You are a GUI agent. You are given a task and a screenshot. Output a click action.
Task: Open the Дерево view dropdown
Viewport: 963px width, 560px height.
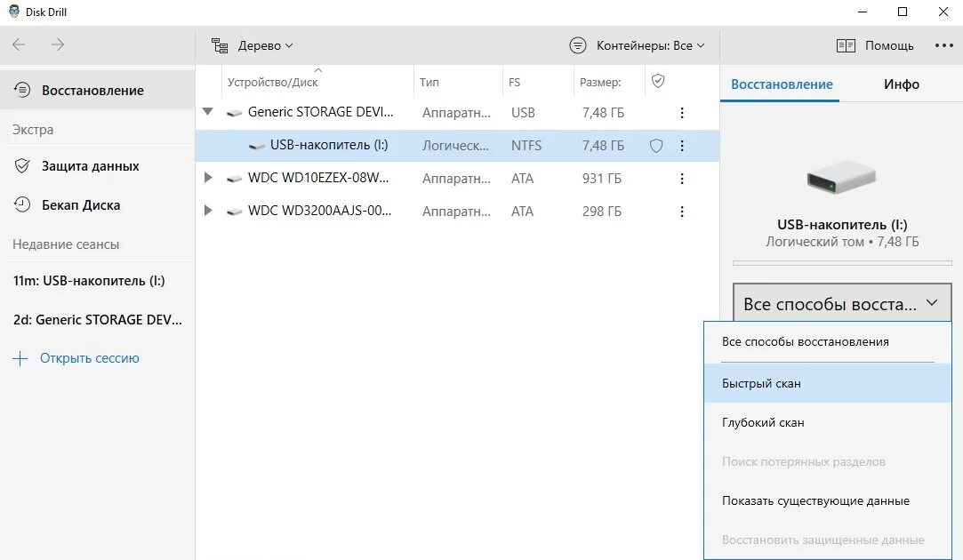tap(265, 45)
